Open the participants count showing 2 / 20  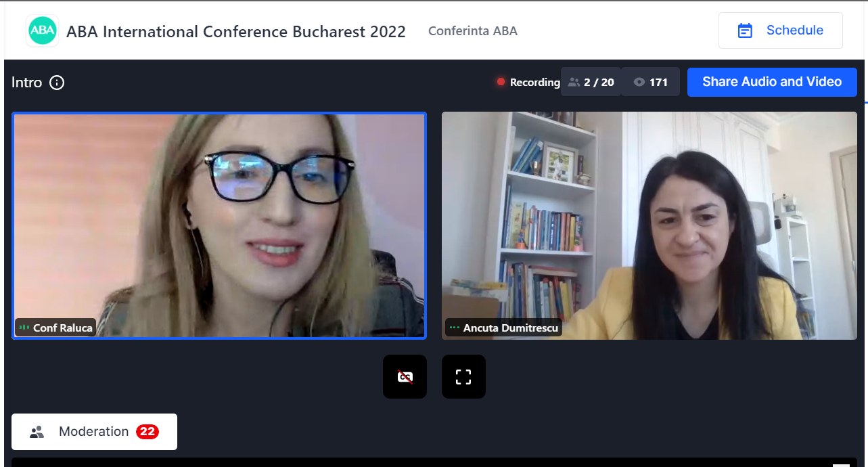[591, 82]
